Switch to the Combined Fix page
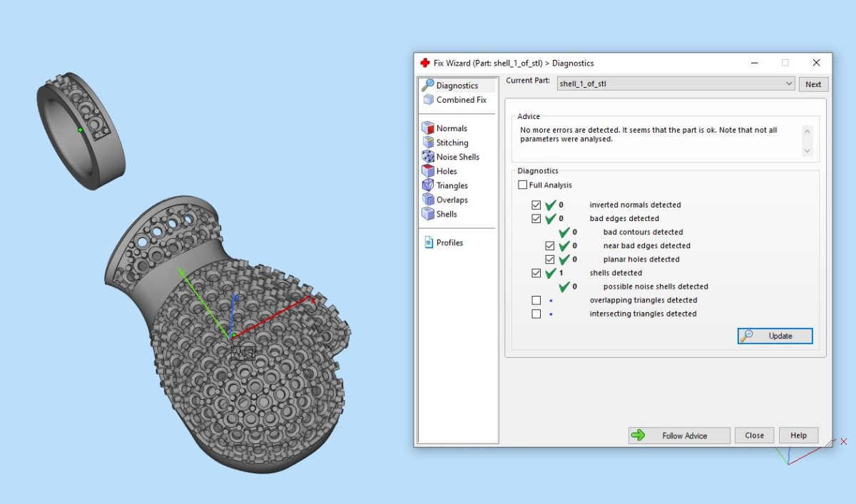This screenshot has width=856, height=504. (x=461, y=100)
